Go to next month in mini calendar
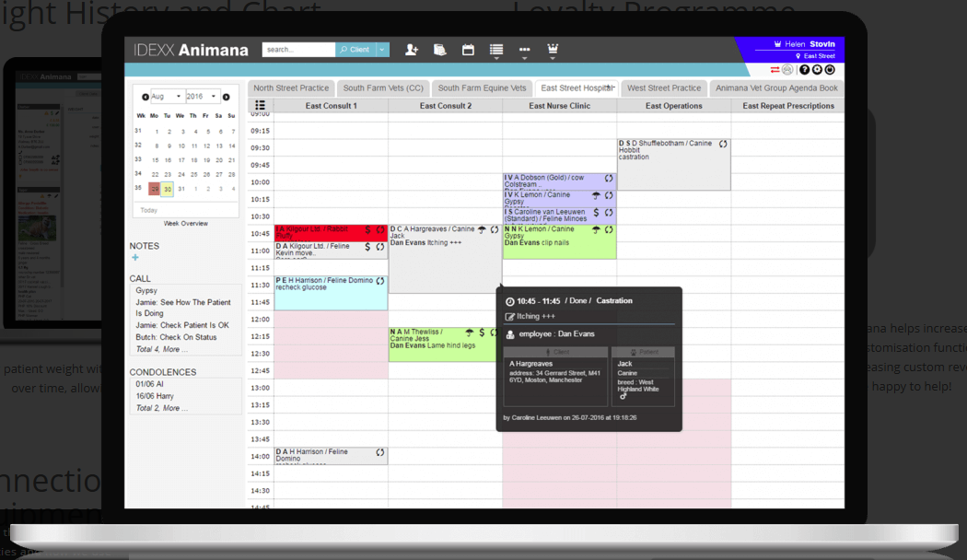Viewport: 967px width, 560px height. (x=227, y=97)
